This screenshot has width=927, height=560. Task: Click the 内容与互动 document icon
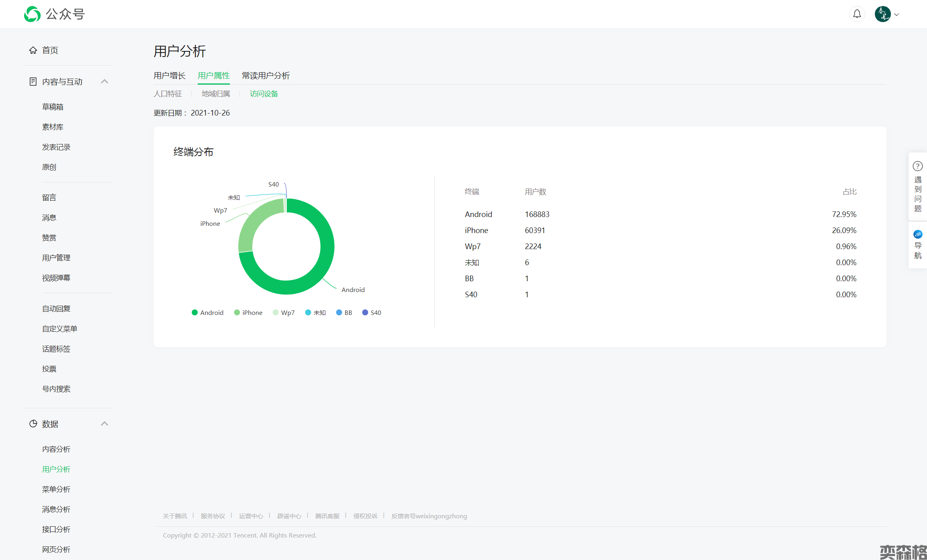(x=33, y=82)
